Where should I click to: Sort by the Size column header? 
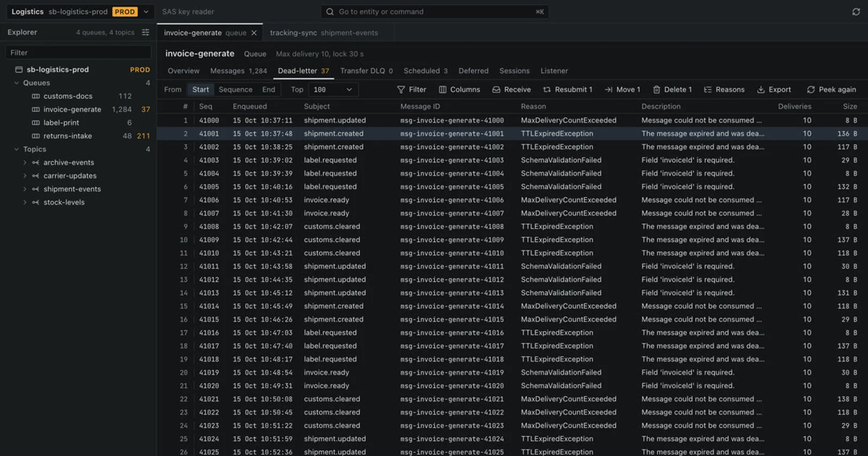(850, 106)
